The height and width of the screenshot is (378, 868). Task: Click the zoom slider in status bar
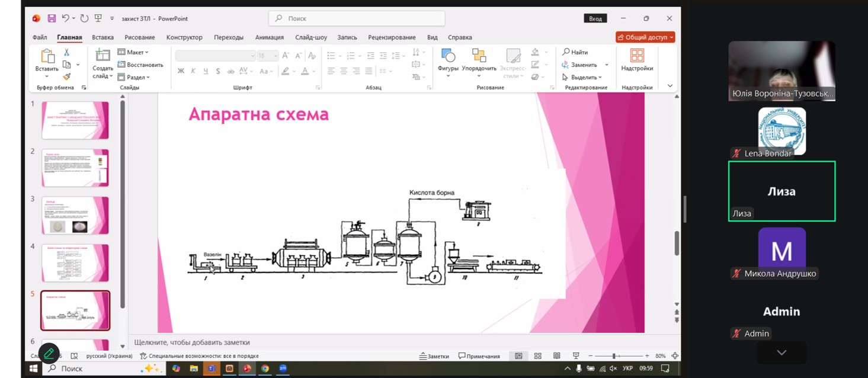614,356
